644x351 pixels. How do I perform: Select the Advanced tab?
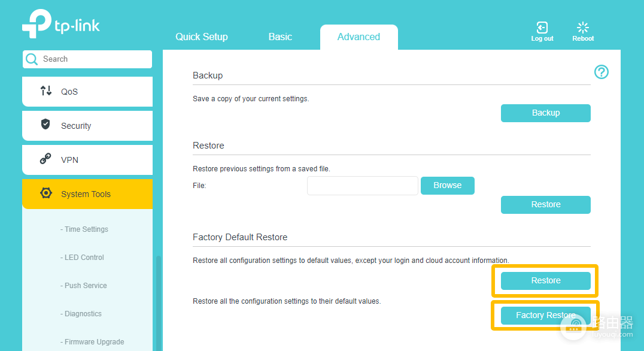coord(359,37)
